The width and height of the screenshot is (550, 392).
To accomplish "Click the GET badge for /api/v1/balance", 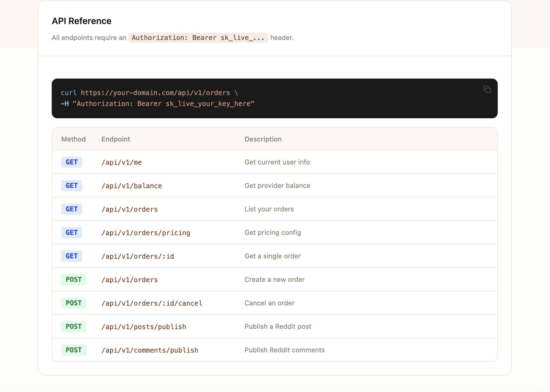I will click(x=72, y=186).
